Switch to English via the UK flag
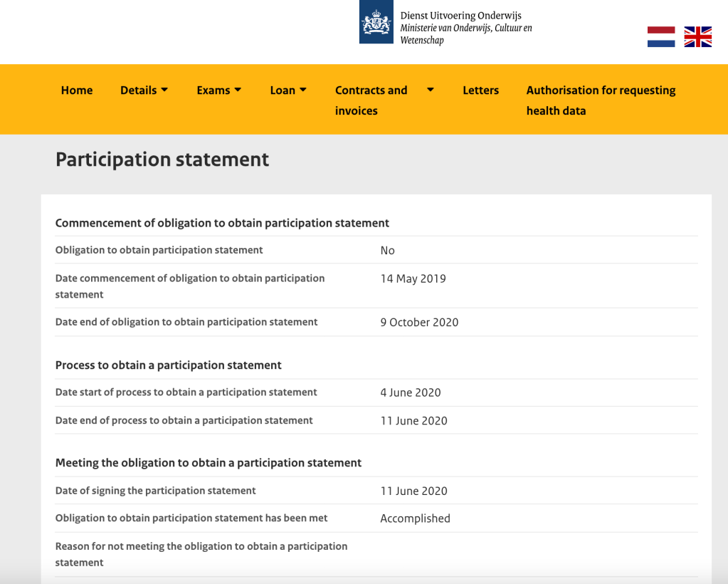 pyautogui.click(x=697, y=36)
